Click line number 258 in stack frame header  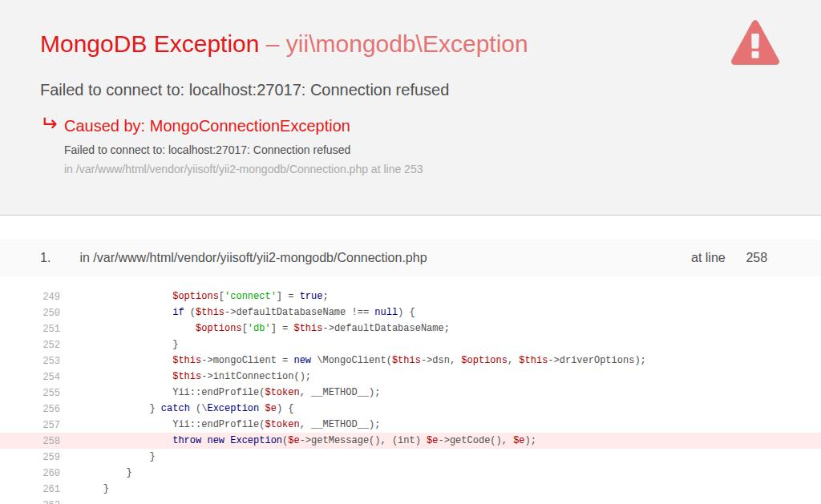point(757,257)
